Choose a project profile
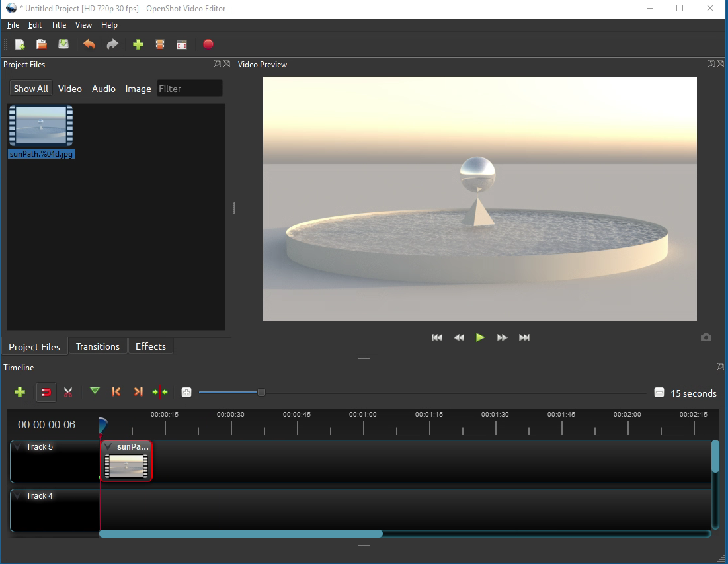 pos(159,44)
